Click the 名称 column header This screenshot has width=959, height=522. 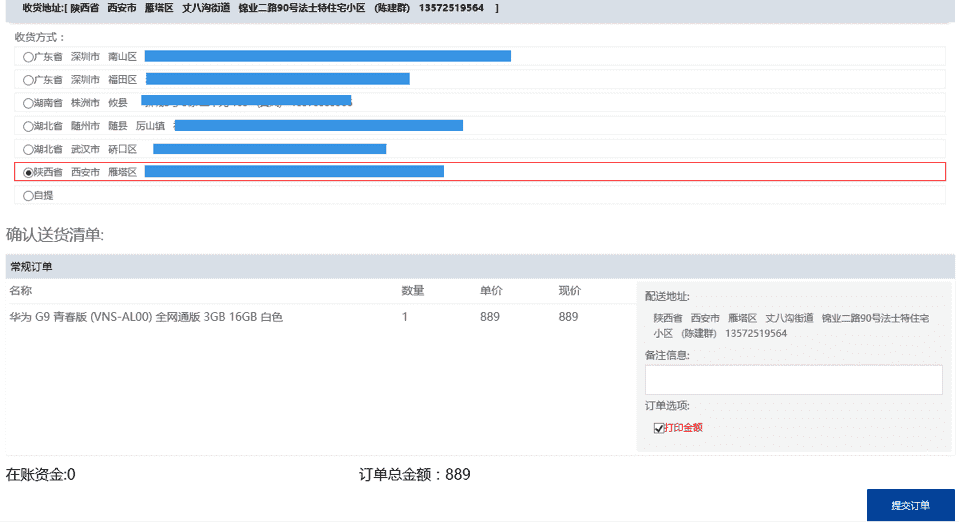[20, 291]
